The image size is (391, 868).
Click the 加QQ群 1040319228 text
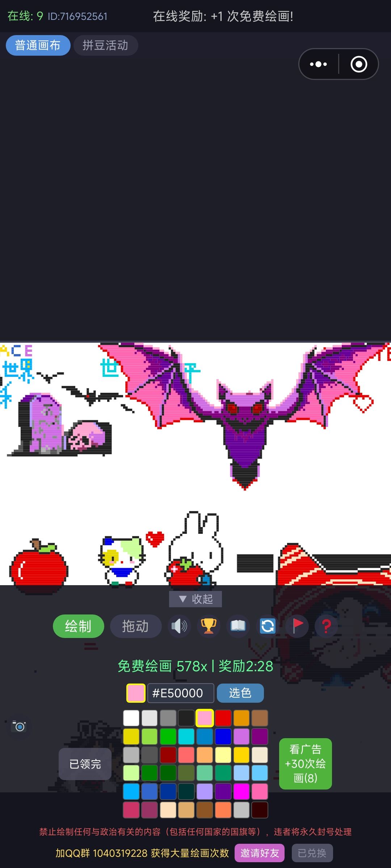click(142, 853)
